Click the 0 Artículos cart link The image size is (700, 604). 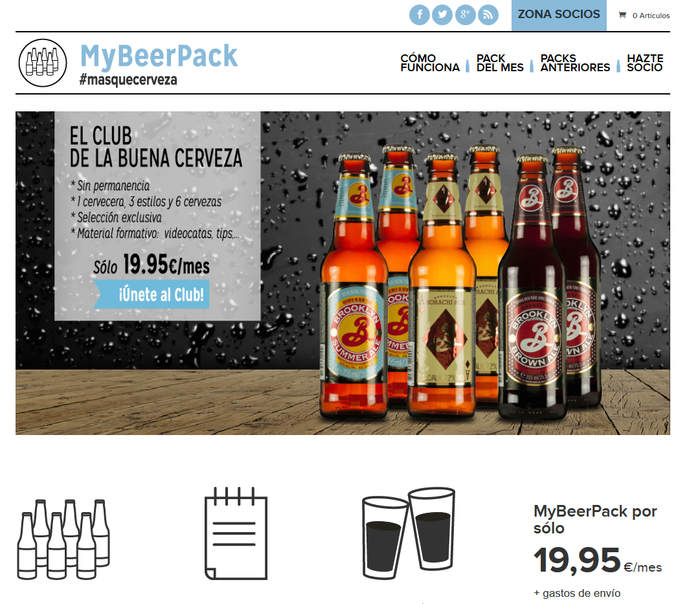click(x=650, y=16)
